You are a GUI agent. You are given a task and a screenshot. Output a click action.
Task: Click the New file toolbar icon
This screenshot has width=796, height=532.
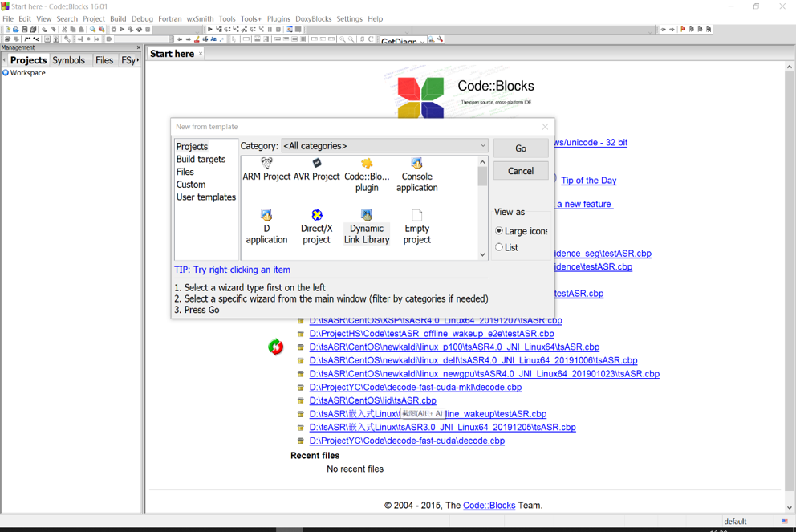pos(7,30)
